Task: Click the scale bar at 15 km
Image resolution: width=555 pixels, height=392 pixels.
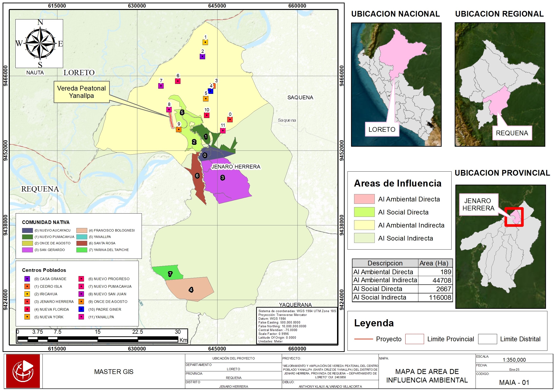Action: click(98, 339)
